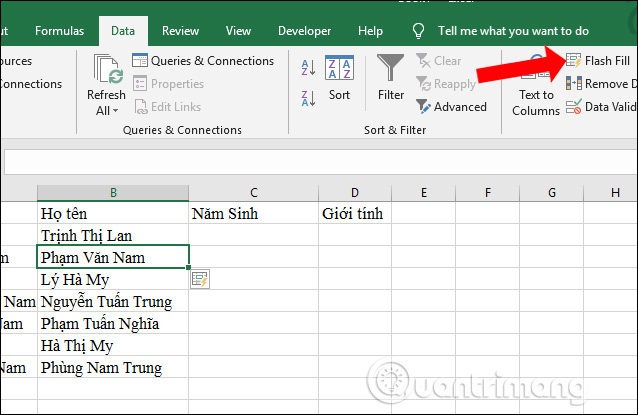Click the Tell me lightbulb icon

pos(418,31)
